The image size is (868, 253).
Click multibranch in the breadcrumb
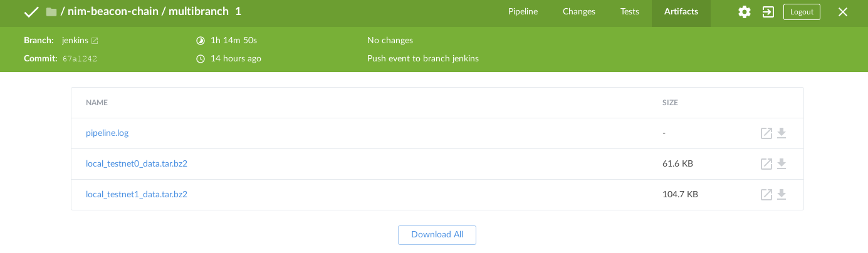pyautogui.click(x=199, y=12)
